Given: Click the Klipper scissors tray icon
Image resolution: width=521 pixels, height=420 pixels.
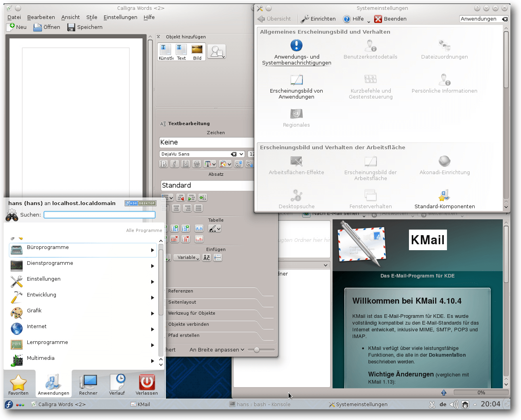Looking at the screenshot, I should 432,404.
